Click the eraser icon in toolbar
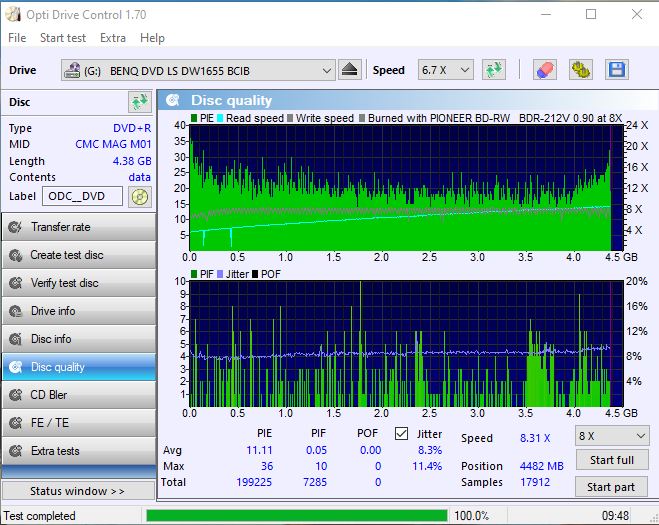This screenshot has width=659, height=525. [545, 70]
